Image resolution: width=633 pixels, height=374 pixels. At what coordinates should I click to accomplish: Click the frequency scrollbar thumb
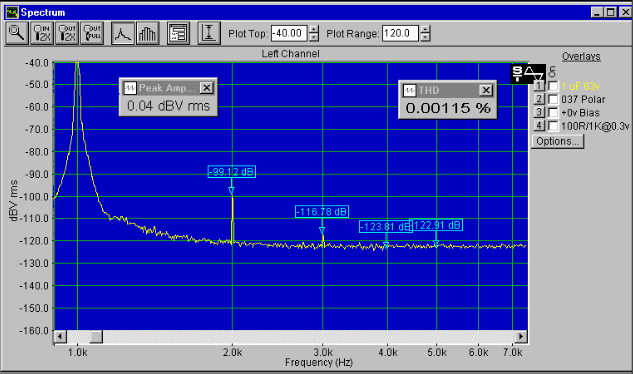(96, 336)
